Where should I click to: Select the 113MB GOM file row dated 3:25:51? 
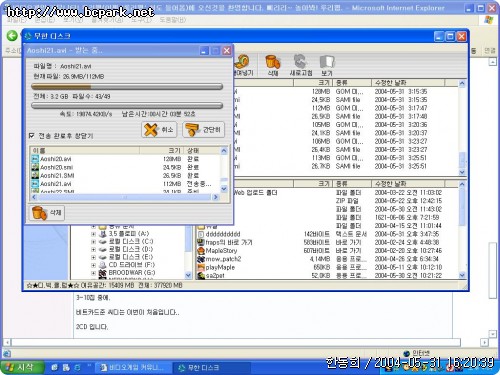(345, 158)
